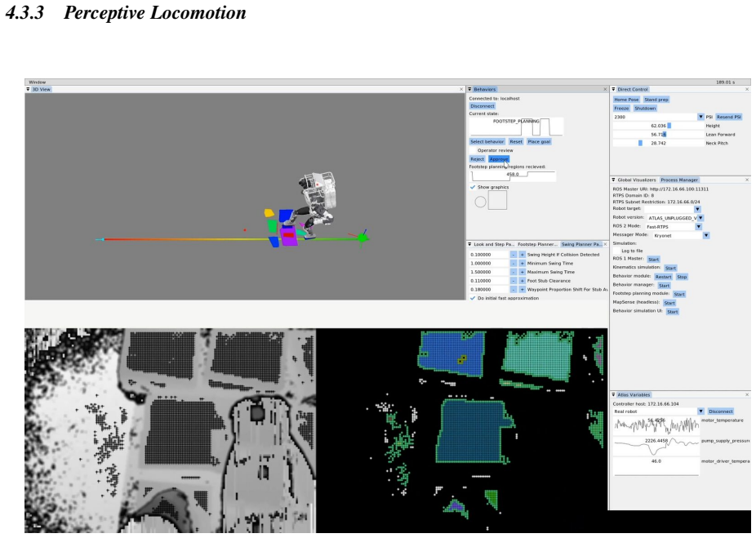Open the Window menu
Screen dimensions: 756x538
(x=37, y=82)
